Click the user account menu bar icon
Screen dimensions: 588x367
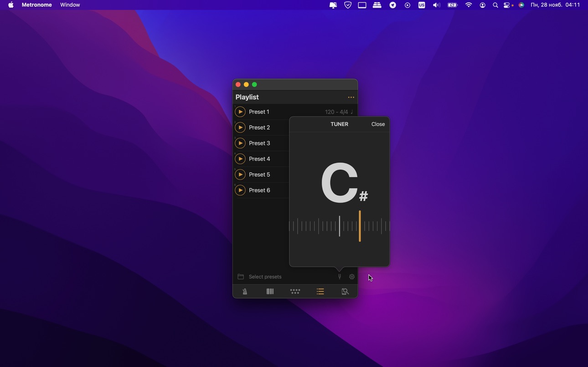point(483,5)
